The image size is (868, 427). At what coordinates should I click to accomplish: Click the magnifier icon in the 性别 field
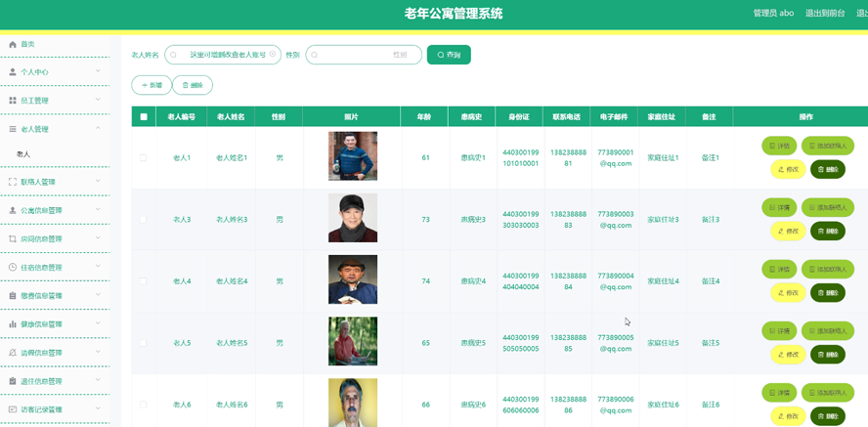pos(315,55)
